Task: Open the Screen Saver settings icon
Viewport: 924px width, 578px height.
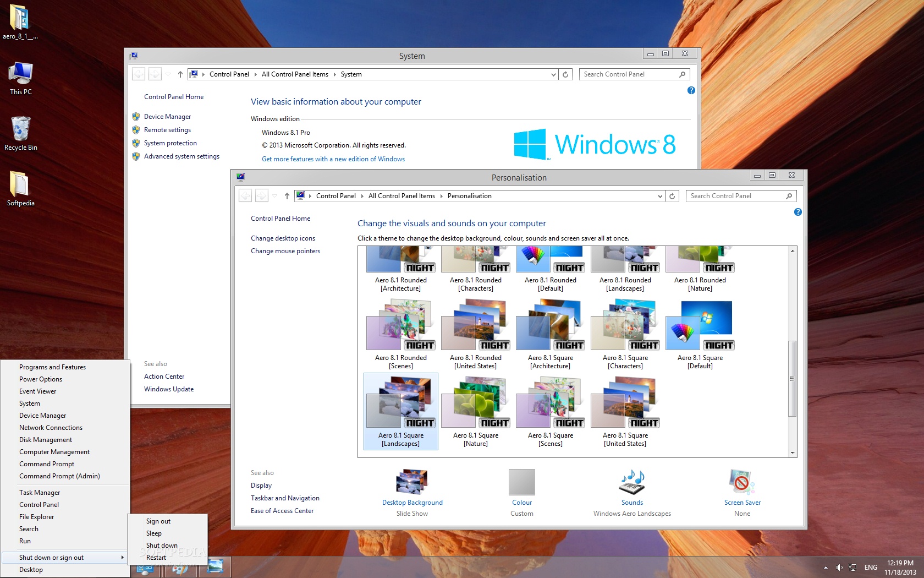Action: point(742,482)
